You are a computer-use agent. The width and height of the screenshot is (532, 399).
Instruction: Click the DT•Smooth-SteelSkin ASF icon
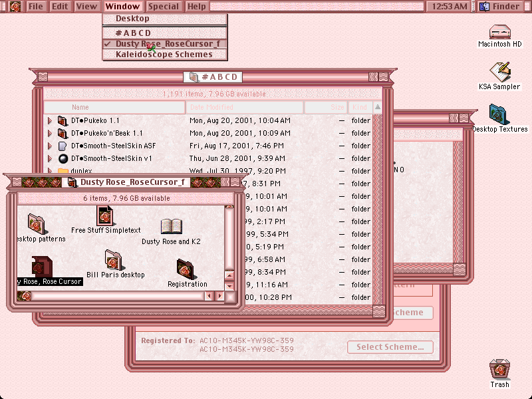(63, 146)
